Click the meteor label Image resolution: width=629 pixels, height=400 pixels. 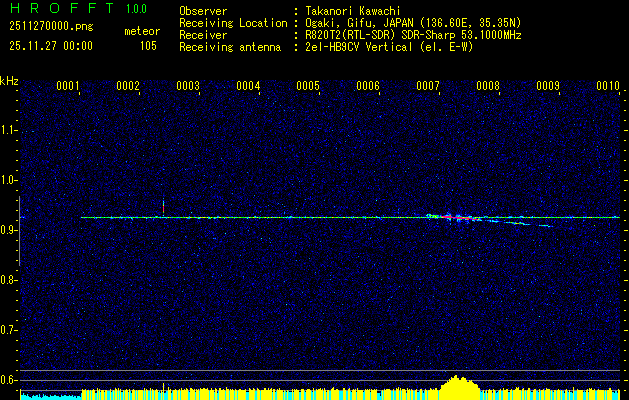[x=142, y=31]
